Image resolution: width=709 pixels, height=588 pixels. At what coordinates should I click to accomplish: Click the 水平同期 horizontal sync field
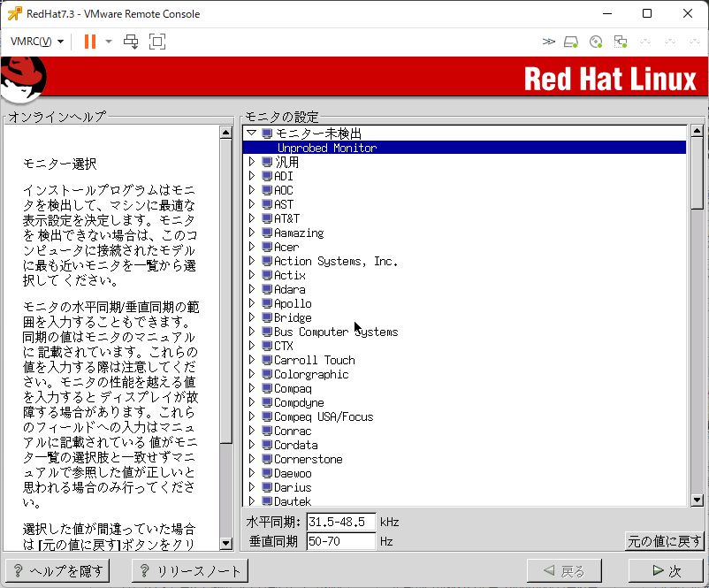341,522
